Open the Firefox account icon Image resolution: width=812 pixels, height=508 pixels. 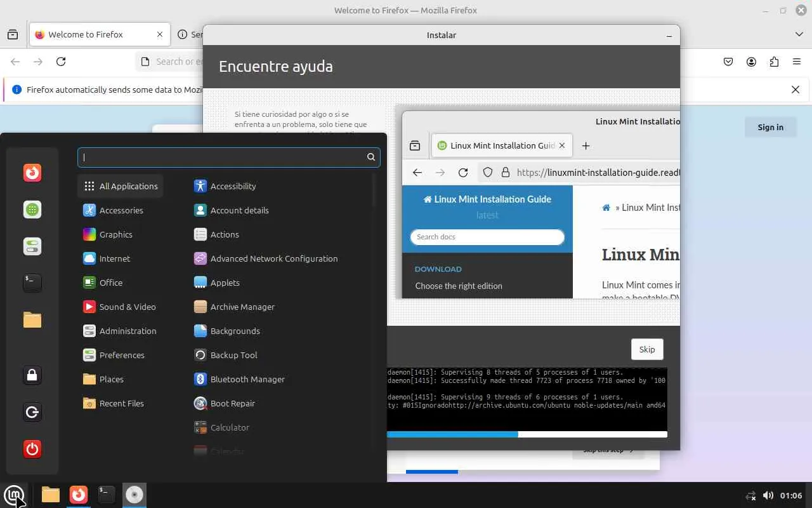coord(751,62)
